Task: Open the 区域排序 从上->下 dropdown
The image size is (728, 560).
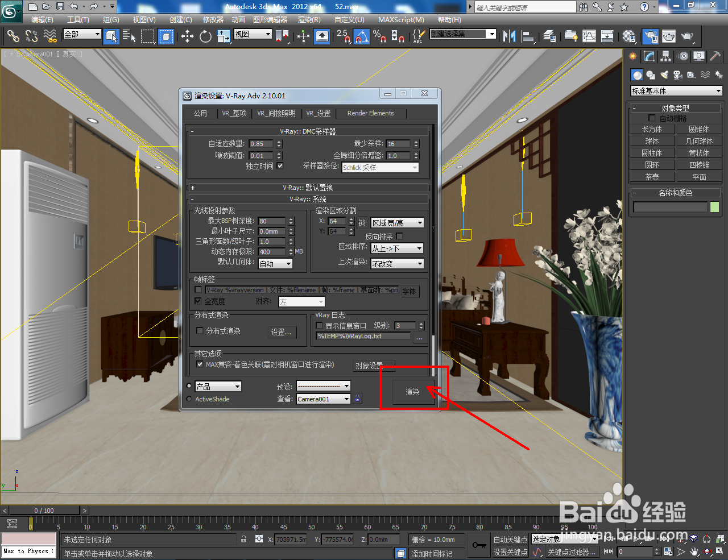Action: pos(398,248)
